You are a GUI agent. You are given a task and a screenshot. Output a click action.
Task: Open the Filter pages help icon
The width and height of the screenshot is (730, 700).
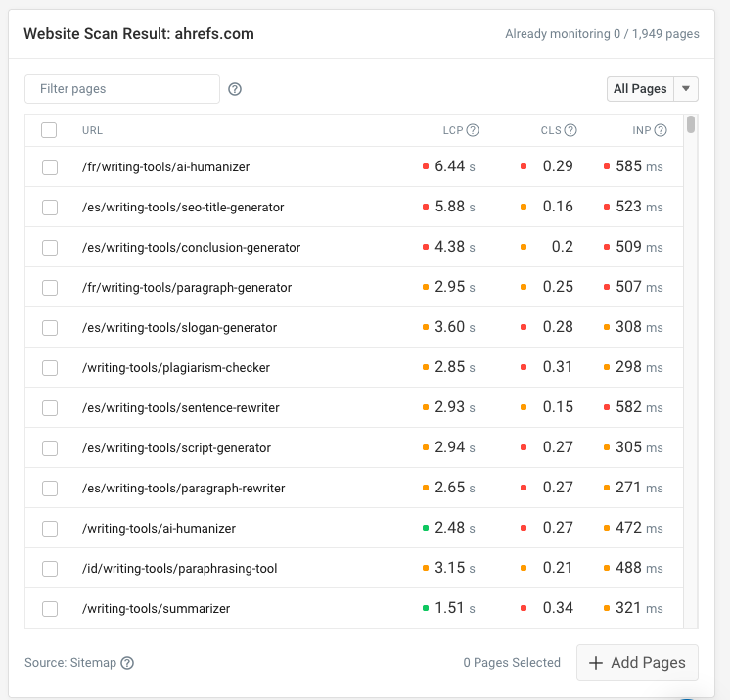(x=235, y=89)
